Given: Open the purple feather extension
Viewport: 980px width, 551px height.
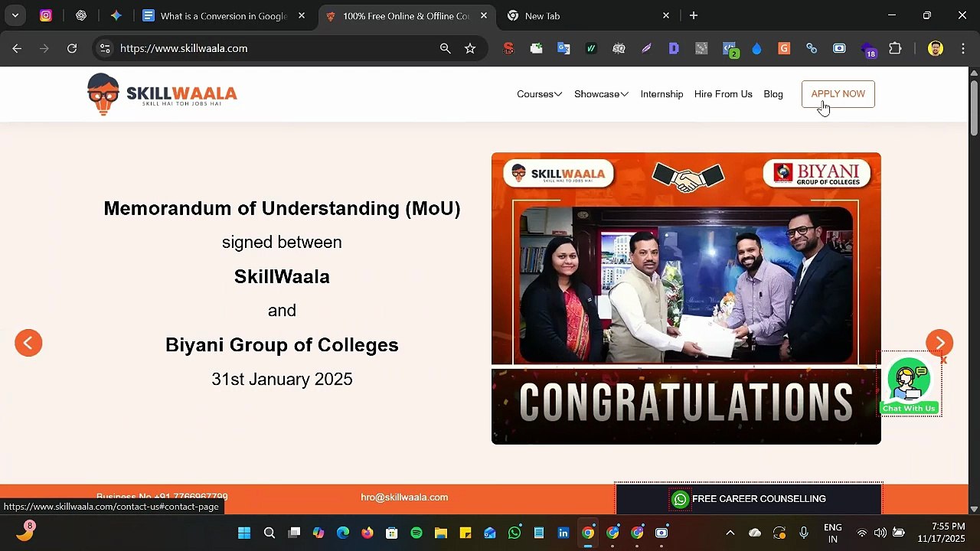Looking at the screenshot, I should tap(646, 48).
